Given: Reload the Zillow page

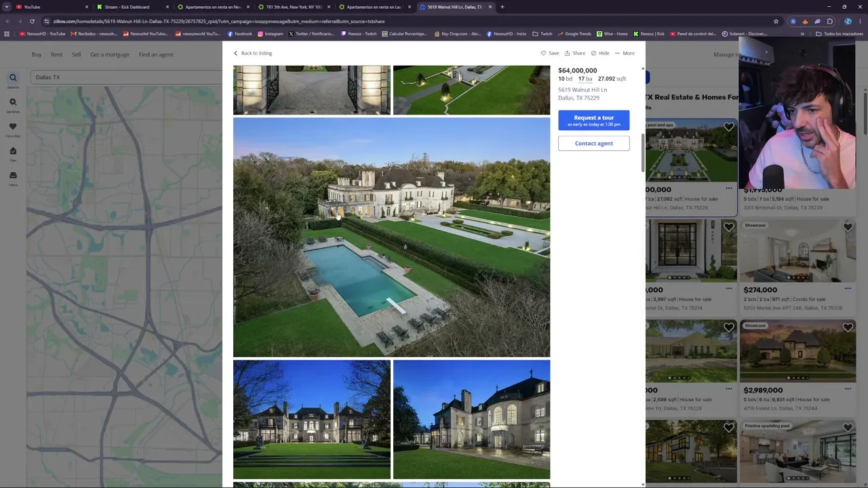Looking at the screenshot, I should tap(32, 21).
